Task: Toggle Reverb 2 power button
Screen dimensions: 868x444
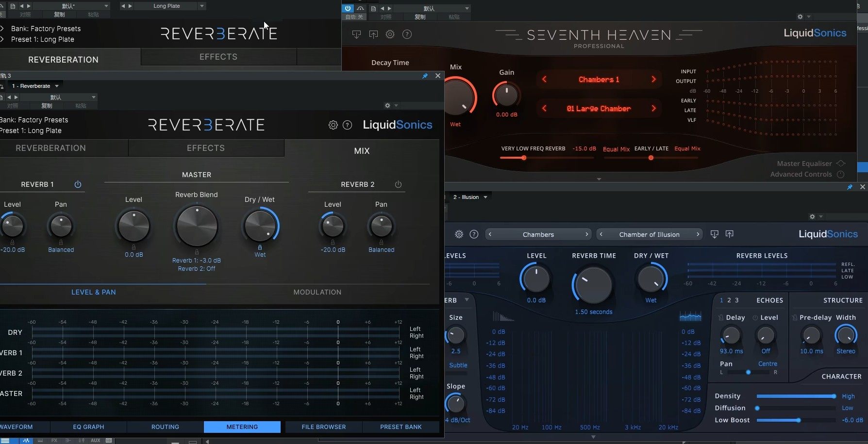Action: [x=398, y=184]
